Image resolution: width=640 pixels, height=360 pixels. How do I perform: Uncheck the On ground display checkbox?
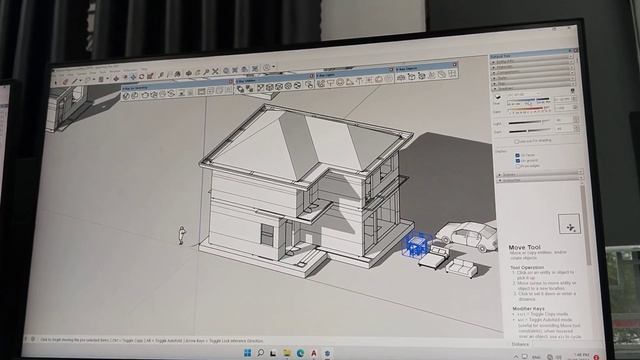(518, 161)
